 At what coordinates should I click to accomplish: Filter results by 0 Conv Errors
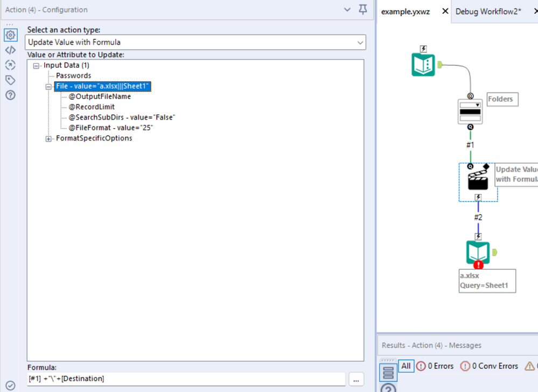pos(490,366)
